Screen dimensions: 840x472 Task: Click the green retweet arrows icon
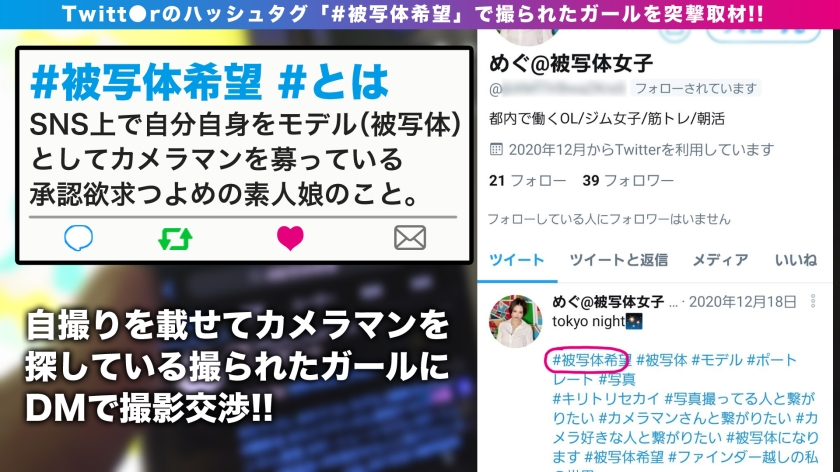coord(175,239)
